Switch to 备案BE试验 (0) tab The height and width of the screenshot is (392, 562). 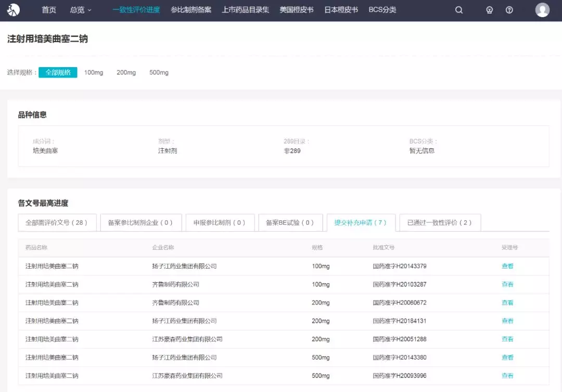click(x=290, y=223)
